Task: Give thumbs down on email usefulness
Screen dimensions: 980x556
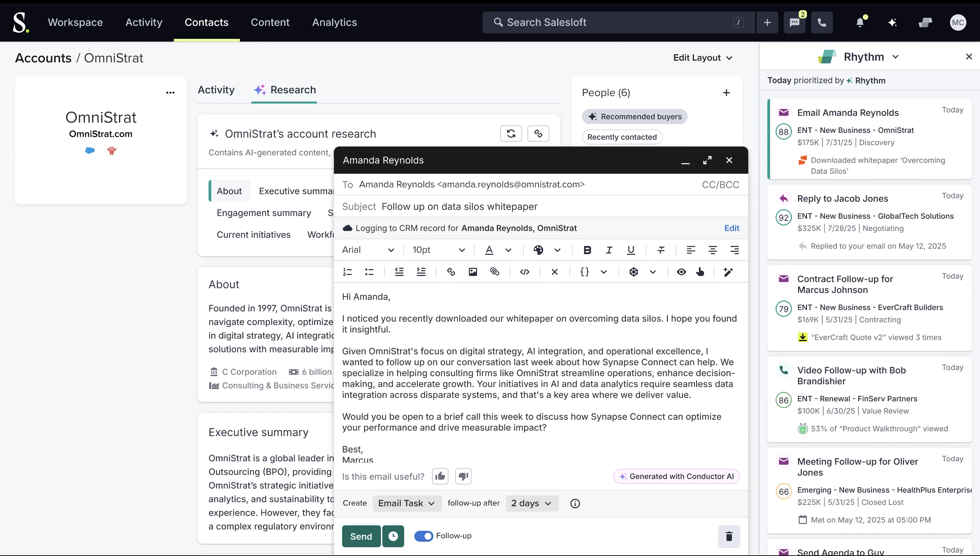Action: (463, 477)
